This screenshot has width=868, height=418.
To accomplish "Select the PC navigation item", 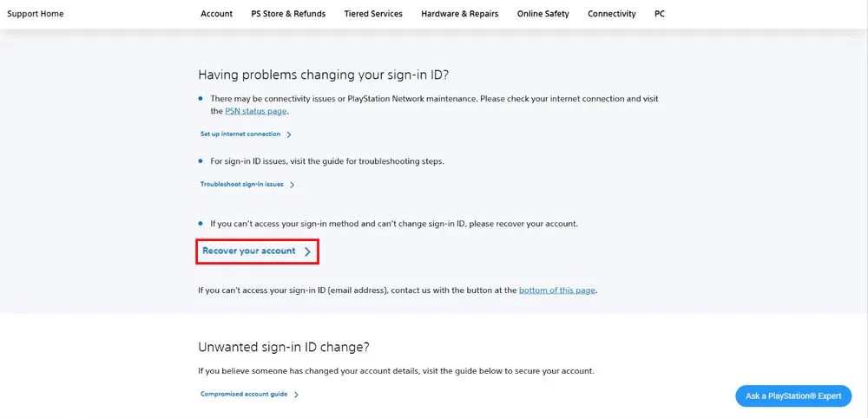I will coord(660,14).
